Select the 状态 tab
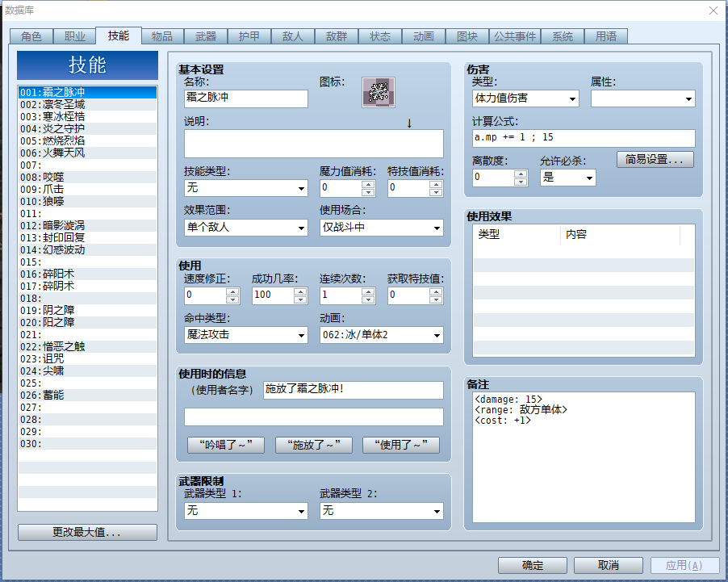The height and width of the screenshot is (582, 728). (380, 36)
